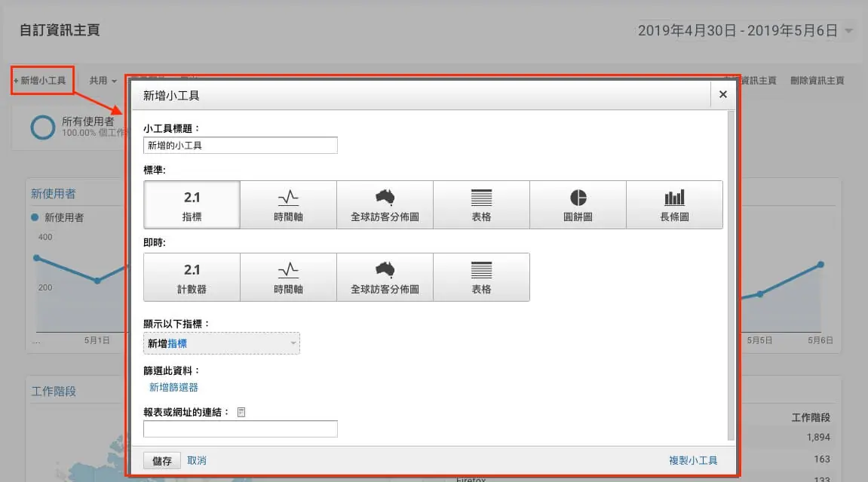Open the 工作階段 widget title link
Viewport: 868px width, 482px height.
[x=53, y=391]
